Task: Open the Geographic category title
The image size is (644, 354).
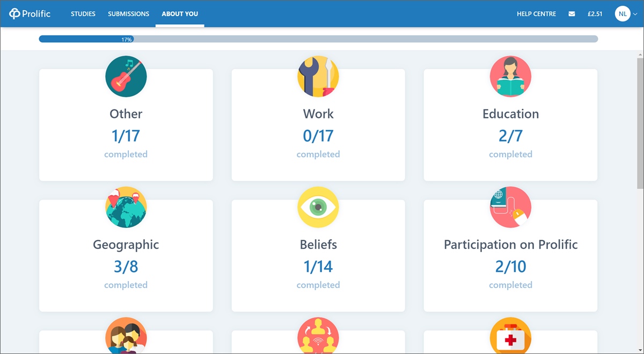Action: 126,245
